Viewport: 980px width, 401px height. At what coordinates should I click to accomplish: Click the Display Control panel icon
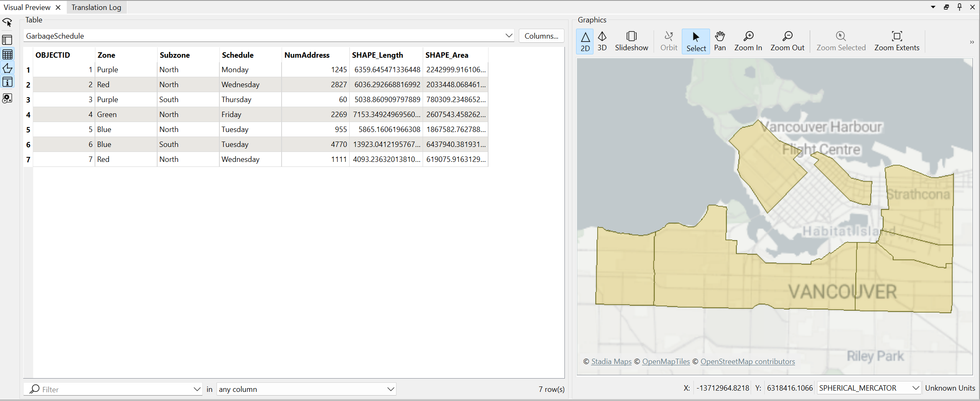pyautogui.click(x=7, y=40)
